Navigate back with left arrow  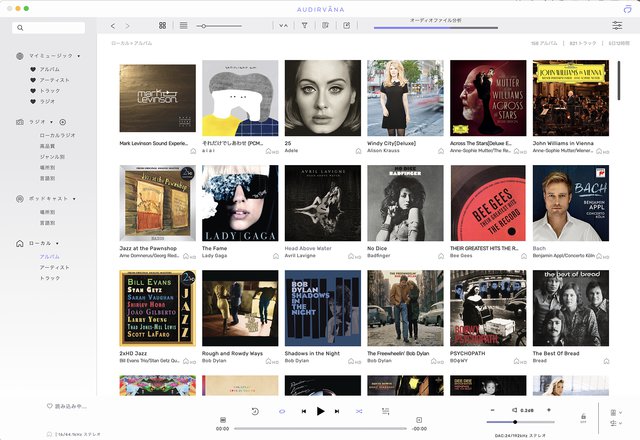(113, 25)
